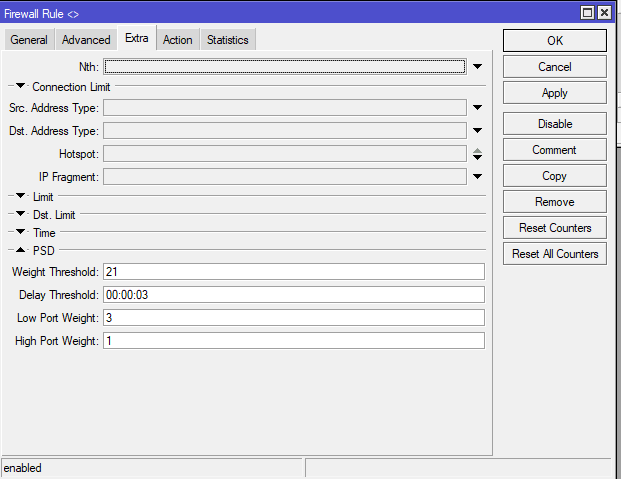
Task: Open the Statistics tab
Action: pos(228,40)
